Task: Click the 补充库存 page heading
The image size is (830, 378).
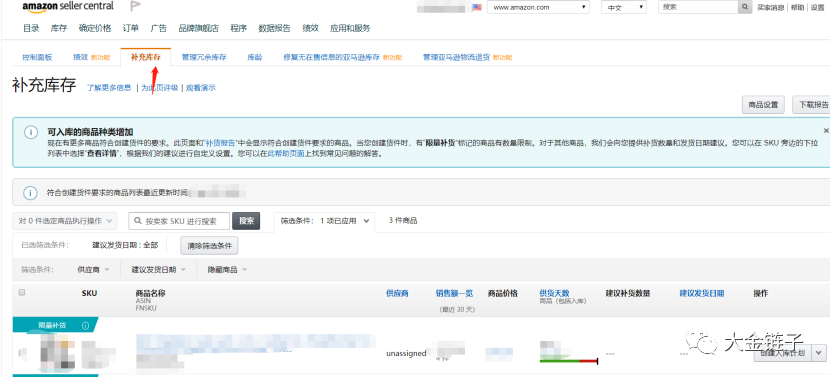Action: pos(44,85)
